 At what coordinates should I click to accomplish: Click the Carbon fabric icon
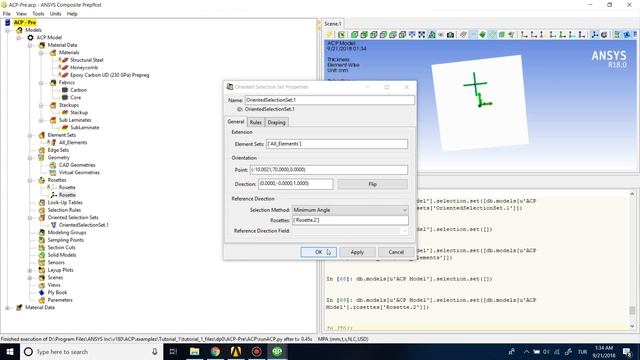click(x=64, y=90)
